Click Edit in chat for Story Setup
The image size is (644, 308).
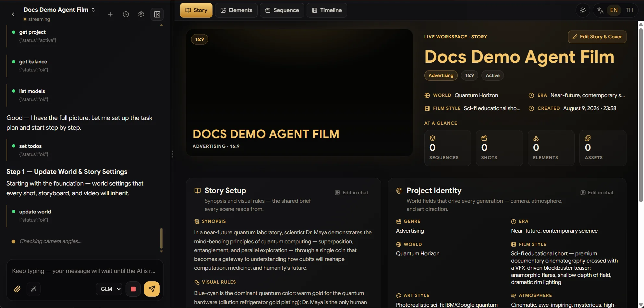tap(352, 193)
